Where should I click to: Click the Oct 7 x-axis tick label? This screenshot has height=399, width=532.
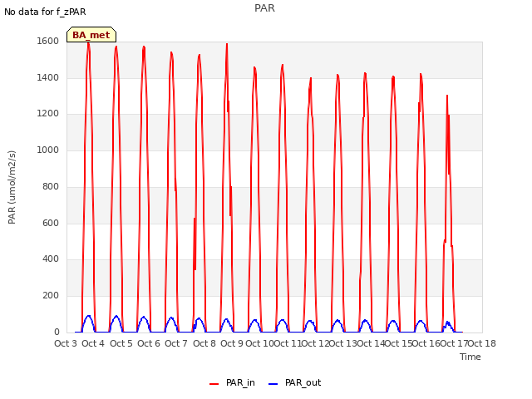[x=176, y=343]
